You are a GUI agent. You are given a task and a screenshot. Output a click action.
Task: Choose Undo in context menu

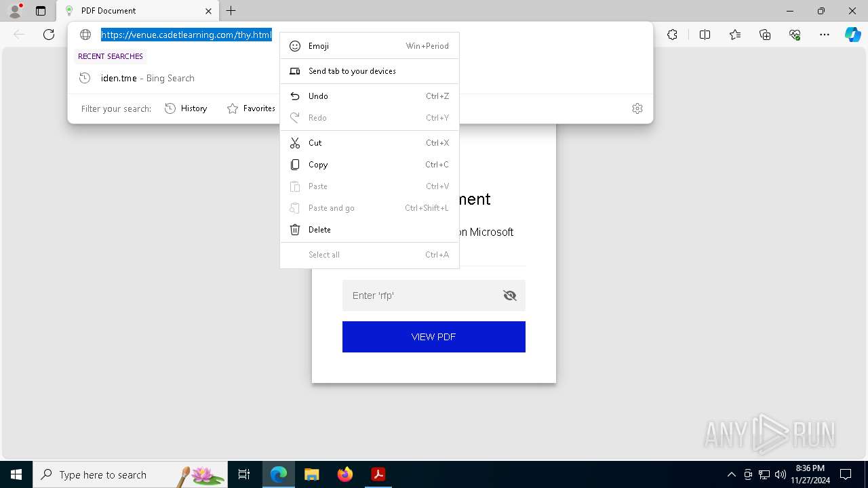coord(370,96)
